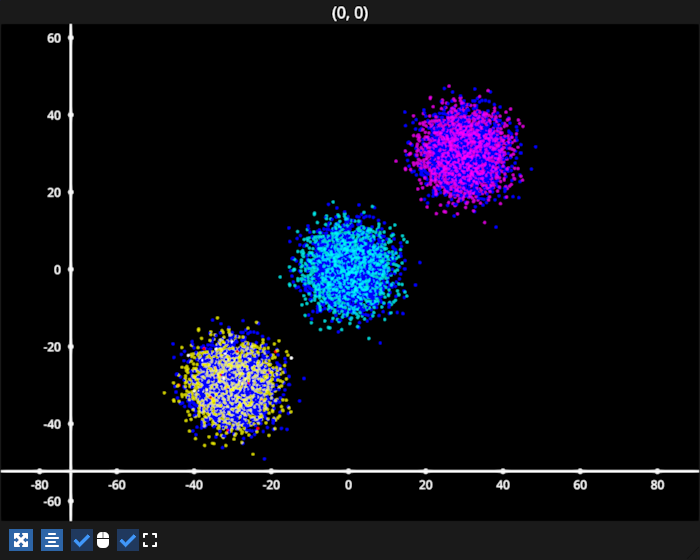Screen dimensions: 700x560
Task: Click the fit-all expand arrows button
Action: click(21, 540)
